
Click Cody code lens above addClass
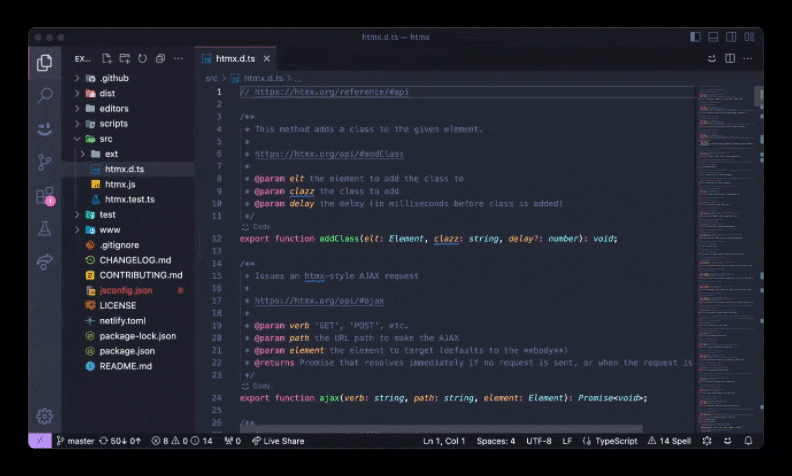(x=256, y=227)
